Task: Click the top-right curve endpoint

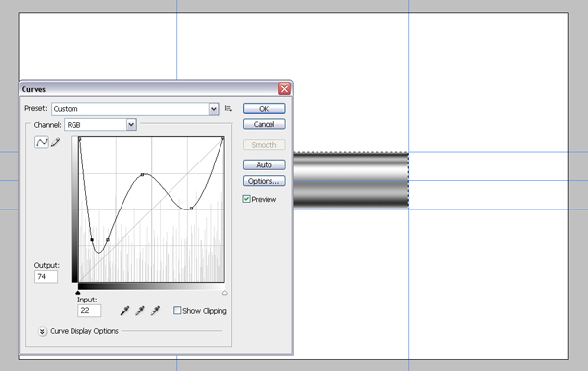Action: [223, 138]
